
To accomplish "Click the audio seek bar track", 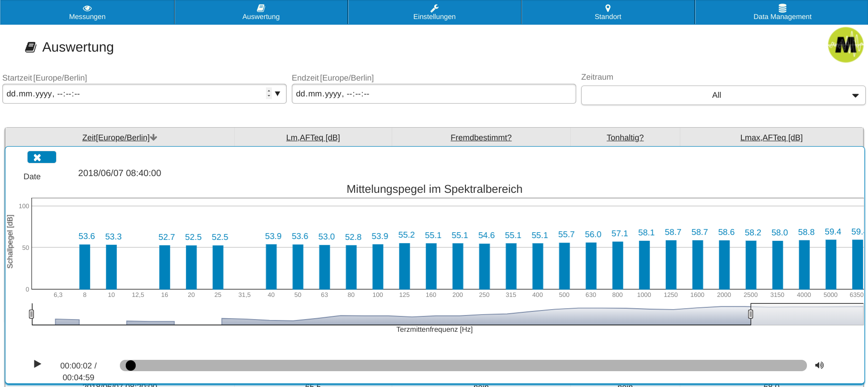I will 463,365.
